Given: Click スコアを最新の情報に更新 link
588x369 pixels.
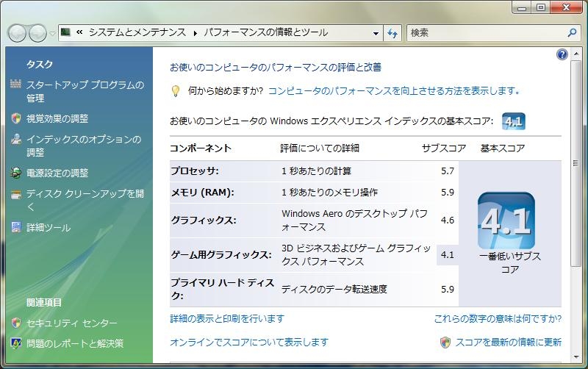Looking at the screenshot, I should [508, 342].
